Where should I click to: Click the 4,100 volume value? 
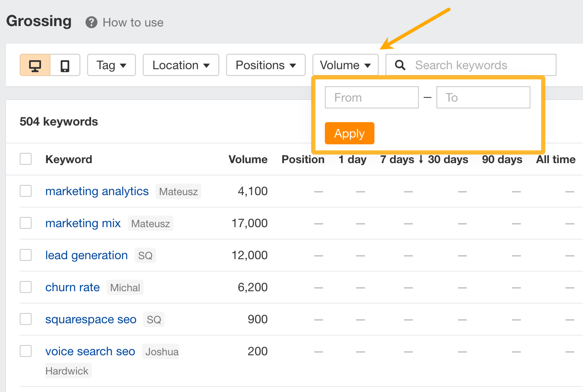(x=253, y=191)
